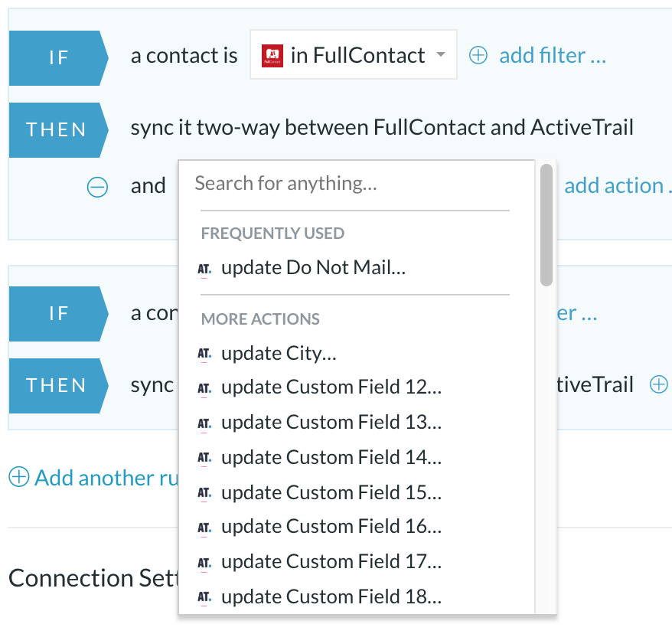
Task: Click the 'add action' link
Action: (x=617, y=185)
